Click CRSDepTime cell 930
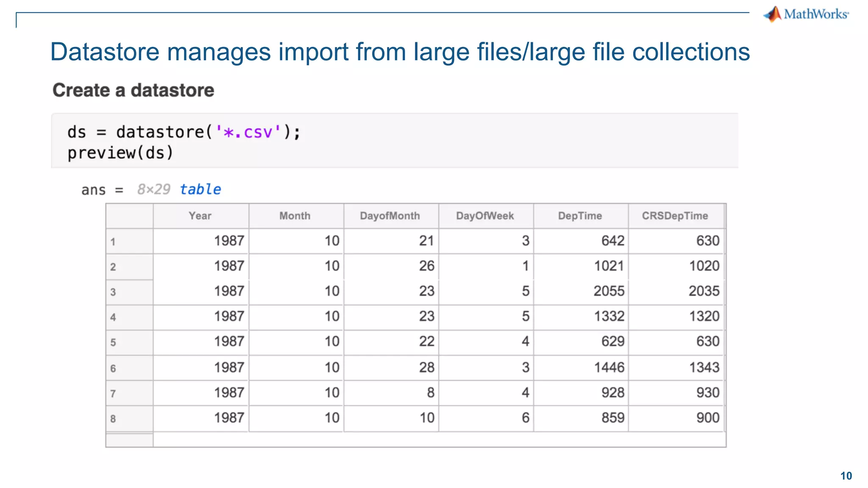Image resolution: width=868 pixels, height=488 pixels. click(676, 393)
